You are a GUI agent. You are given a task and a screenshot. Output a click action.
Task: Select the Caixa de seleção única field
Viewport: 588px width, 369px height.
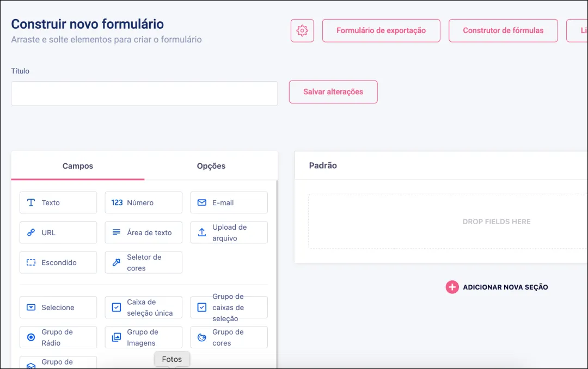click(143, 307)
